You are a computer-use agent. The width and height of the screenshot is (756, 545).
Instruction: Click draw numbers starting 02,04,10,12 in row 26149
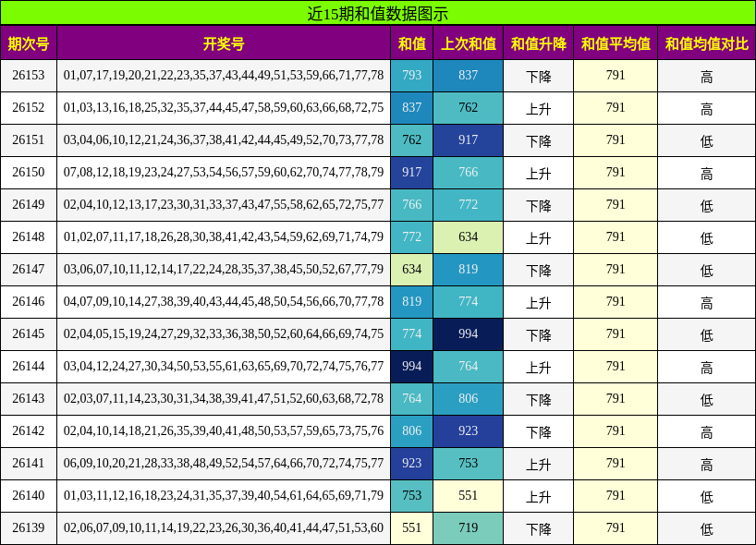[x=224, y=204]
